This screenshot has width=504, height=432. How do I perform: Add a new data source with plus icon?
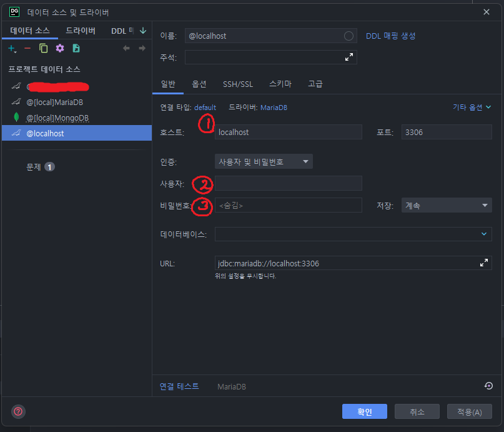pyautogui.click(x=12, y=48)
